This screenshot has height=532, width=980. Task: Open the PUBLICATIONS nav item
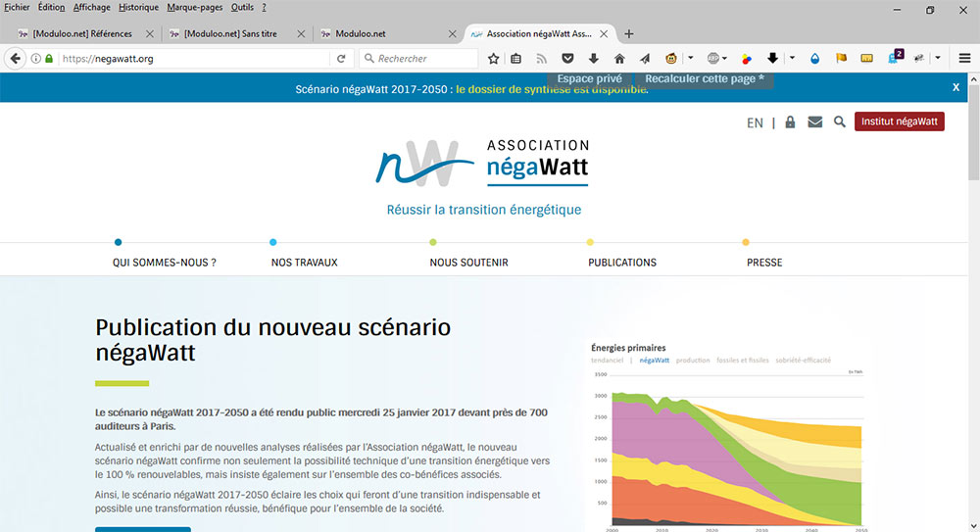[622, 263]
